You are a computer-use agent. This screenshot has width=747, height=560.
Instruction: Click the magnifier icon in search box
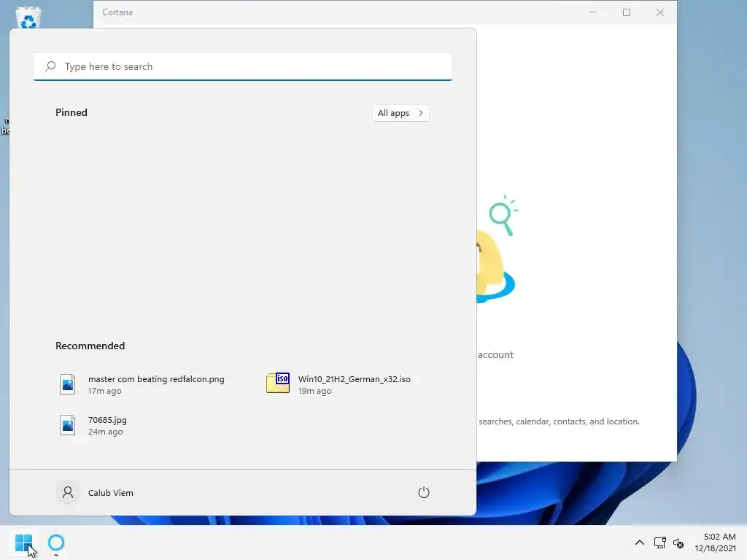coord(50,66)
